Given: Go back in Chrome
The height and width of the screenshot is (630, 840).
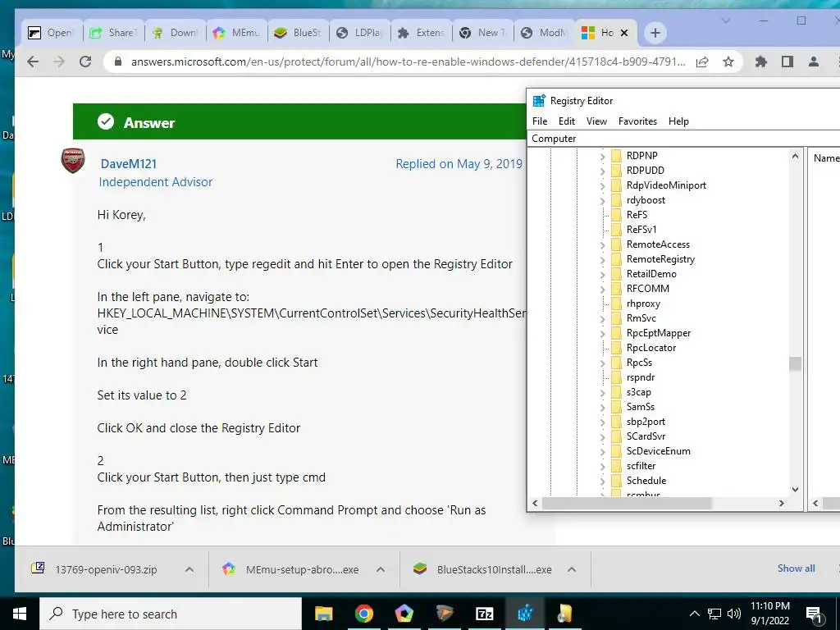Looking at the screenshot, I should tap(33, 62).
